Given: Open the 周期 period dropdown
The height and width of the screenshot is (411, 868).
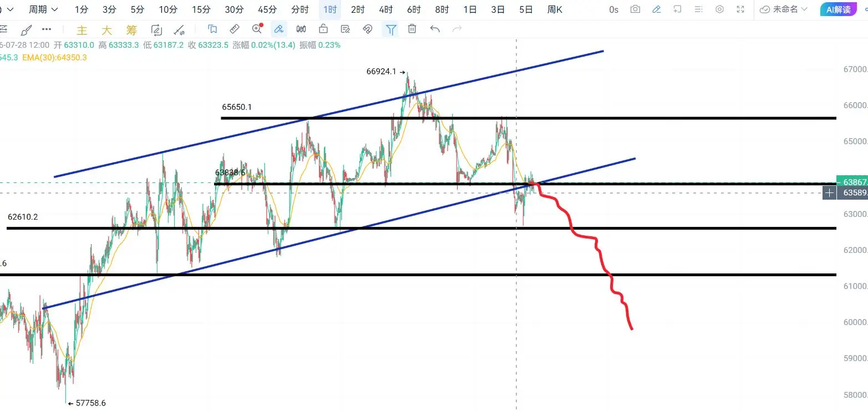Looking at the screenshot, I should coord(43,9).
